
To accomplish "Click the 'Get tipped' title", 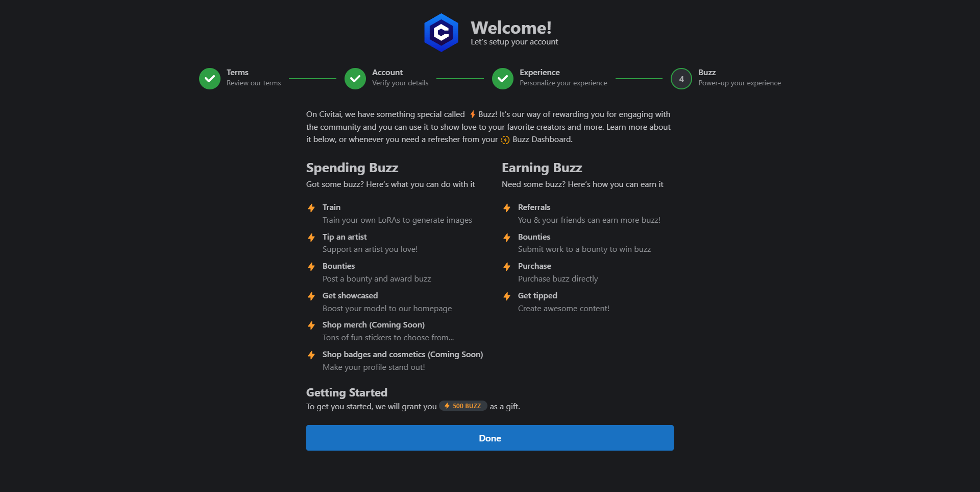I will coord(537,296).
